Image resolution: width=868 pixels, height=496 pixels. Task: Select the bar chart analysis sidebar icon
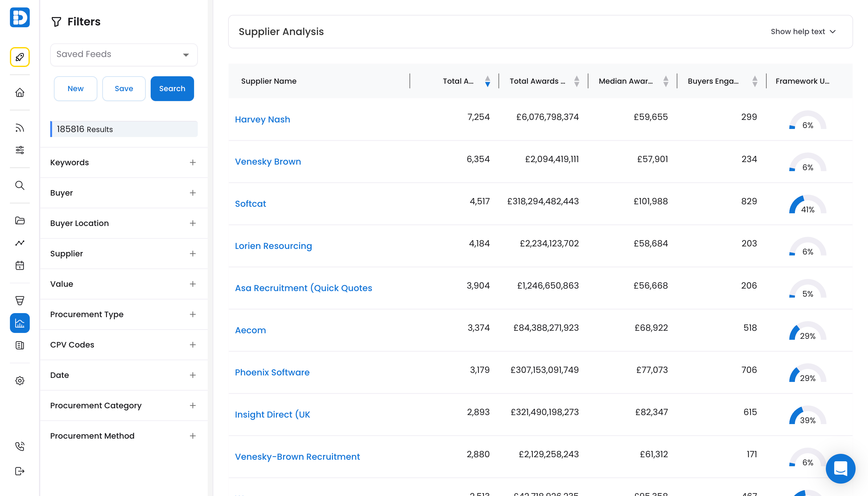[x=20, y=323]
